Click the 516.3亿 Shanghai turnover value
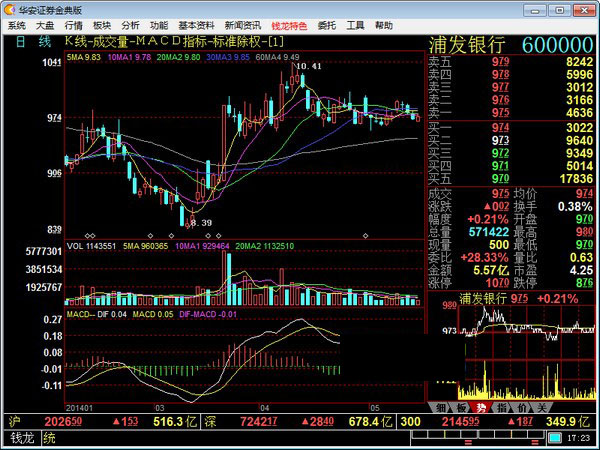The height and width of the screenshot is (450, 600). pyautogui.click(x=174, y=422)
